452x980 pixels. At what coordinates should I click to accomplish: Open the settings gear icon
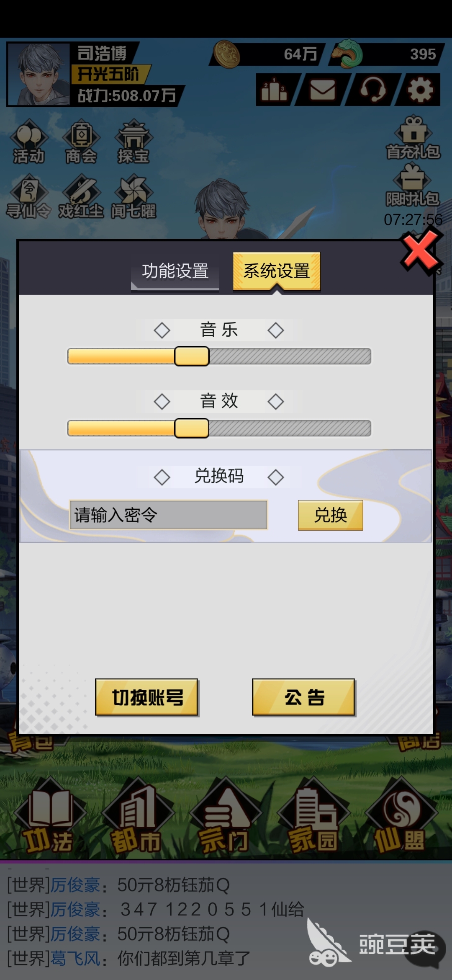click(x=420, y=90)
